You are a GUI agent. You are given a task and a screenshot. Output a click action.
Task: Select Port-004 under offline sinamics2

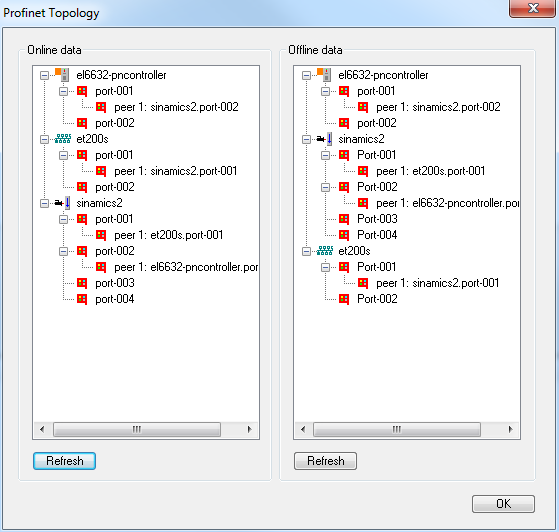pyautogui.click(x=377, y=235)
